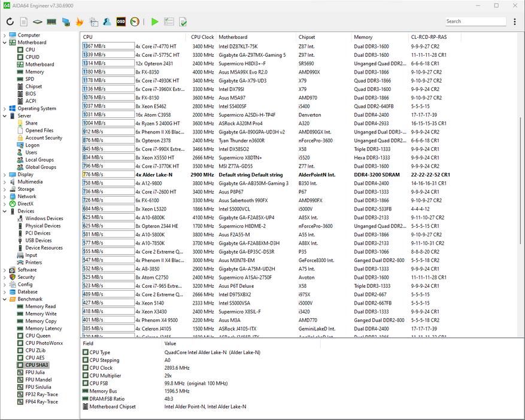Viewport: 525px width, 420px height.
Task: Collapse the Motherboard tree node
Action: pos(5,42)
